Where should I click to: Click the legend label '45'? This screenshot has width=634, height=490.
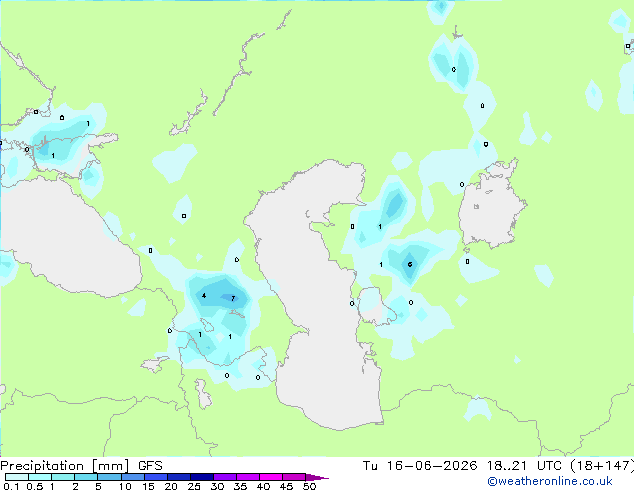click(286, 486)
